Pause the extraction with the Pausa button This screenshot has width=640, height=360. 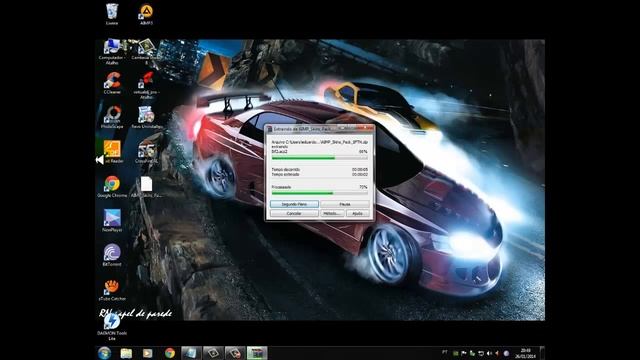coord(344,204)
